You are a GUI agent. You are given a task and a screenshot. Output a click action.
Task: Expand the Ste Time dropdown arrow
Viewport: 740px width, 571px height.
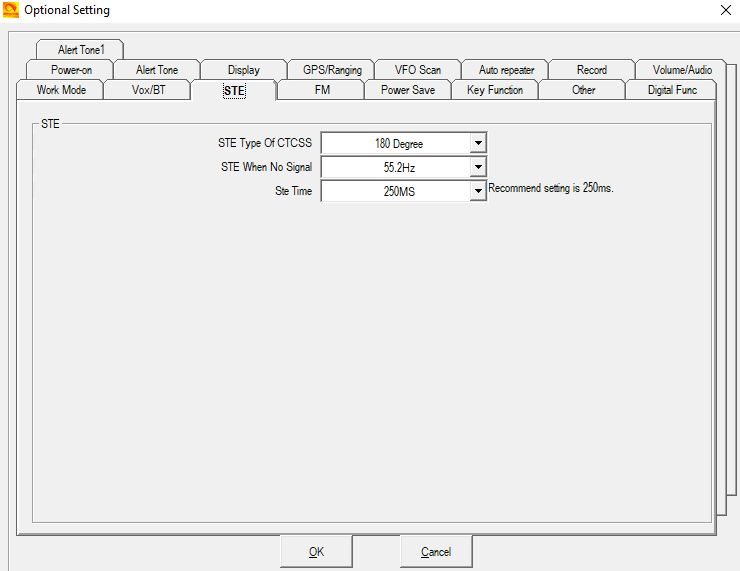pyautogui.click(x=478, y=191)
